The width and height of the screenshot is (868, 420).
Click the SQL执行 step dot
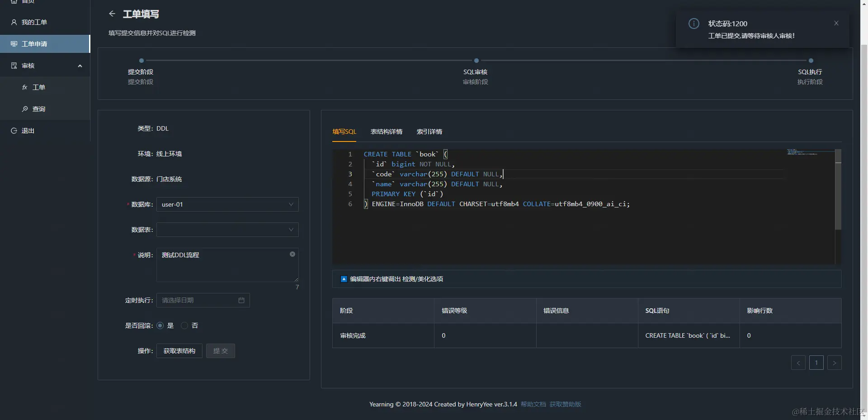811,61
